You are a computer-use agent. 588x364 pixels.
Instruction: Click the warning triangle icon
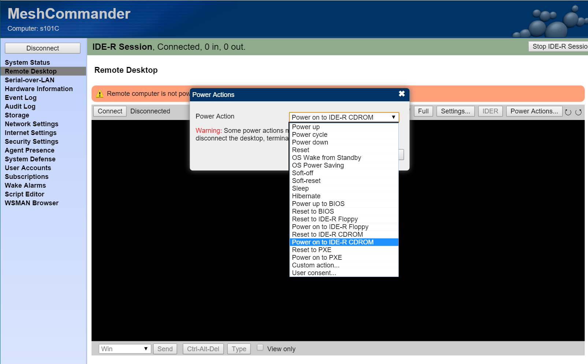100,94
